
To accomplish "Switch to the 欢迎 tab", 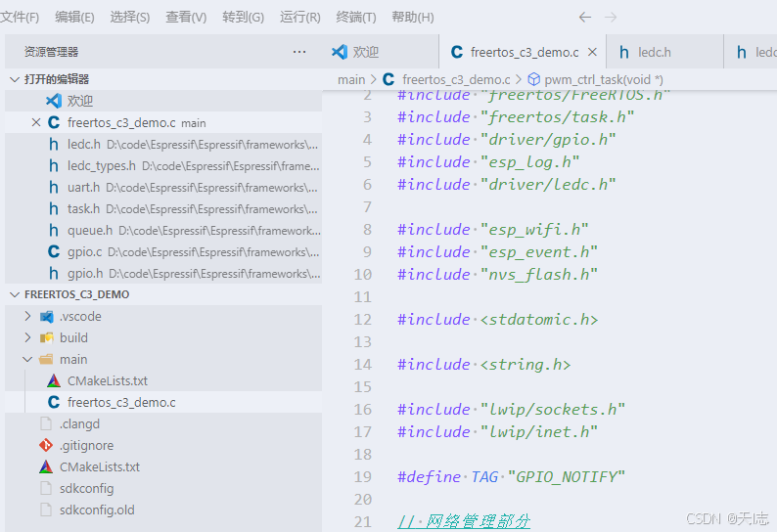I will tap(381, 52).
